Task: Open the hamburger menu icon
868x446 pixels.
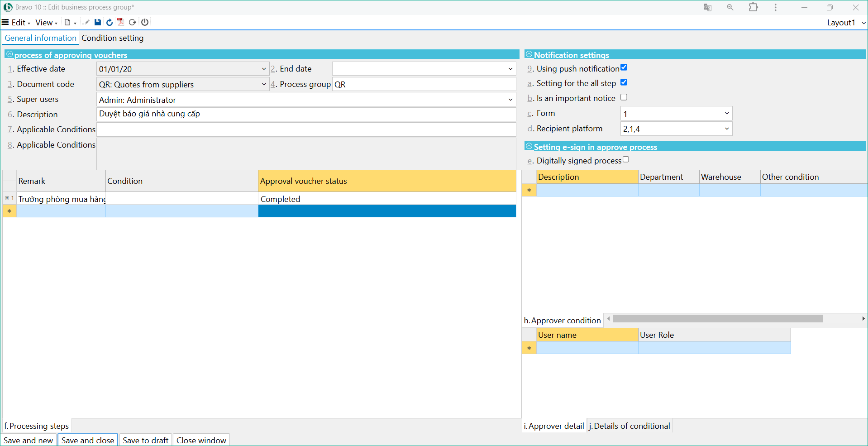Action: (x=5, y=22)
